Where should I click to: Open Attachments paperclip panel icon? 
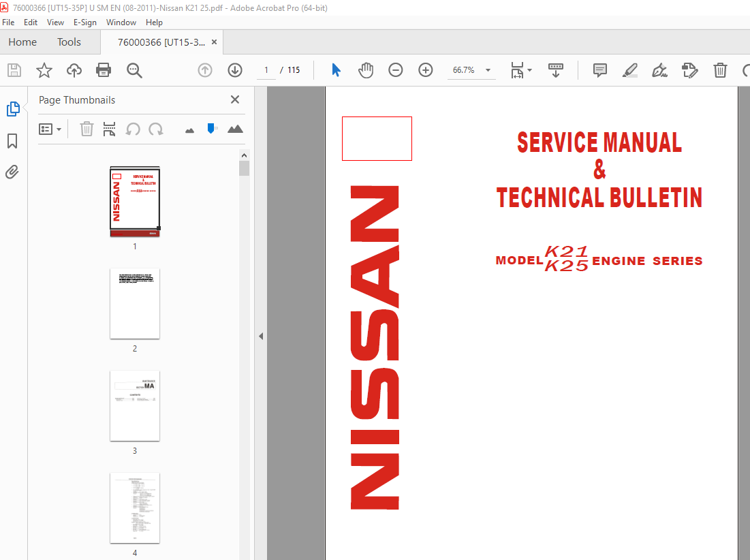12,172
